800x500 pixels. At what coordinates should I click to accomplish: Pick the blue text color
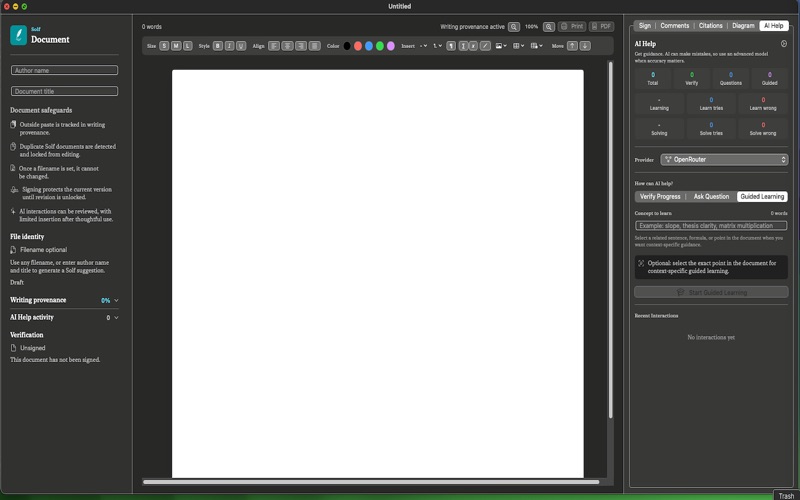coord(369,46)
